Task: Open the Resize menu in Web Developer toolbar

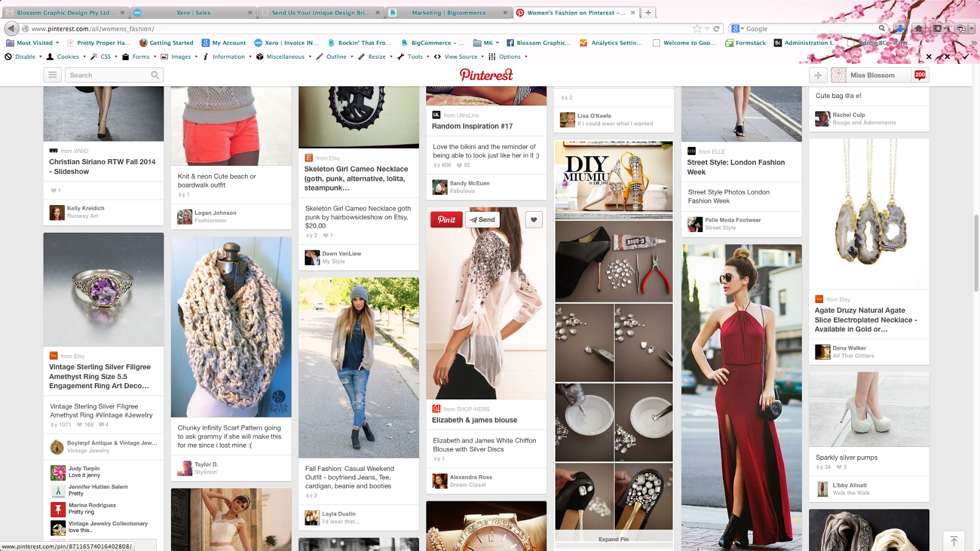Action: [375, 57]
